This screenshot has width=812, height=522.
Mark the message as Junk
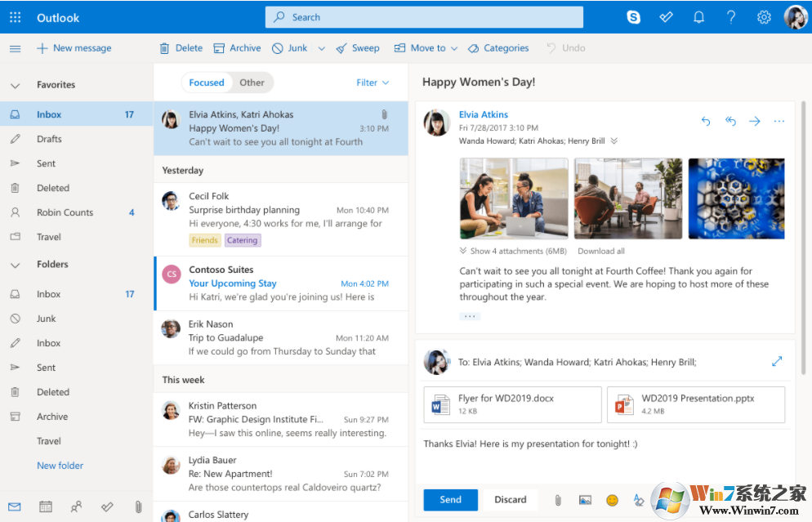289,48
